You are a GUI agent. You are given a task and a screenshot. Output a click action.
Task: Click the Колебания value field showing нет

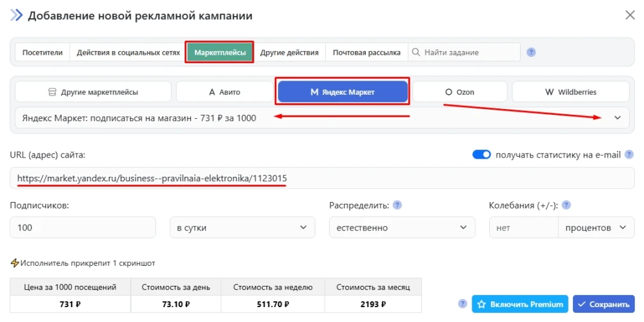524,227
